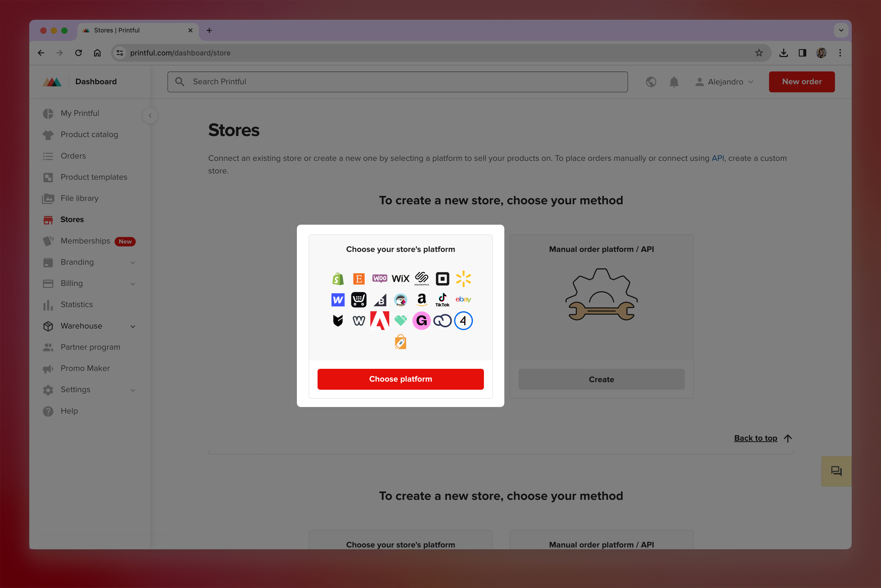Open the browser three-dot menu
The image size is (881, 588).
click(x=840, y=53)
